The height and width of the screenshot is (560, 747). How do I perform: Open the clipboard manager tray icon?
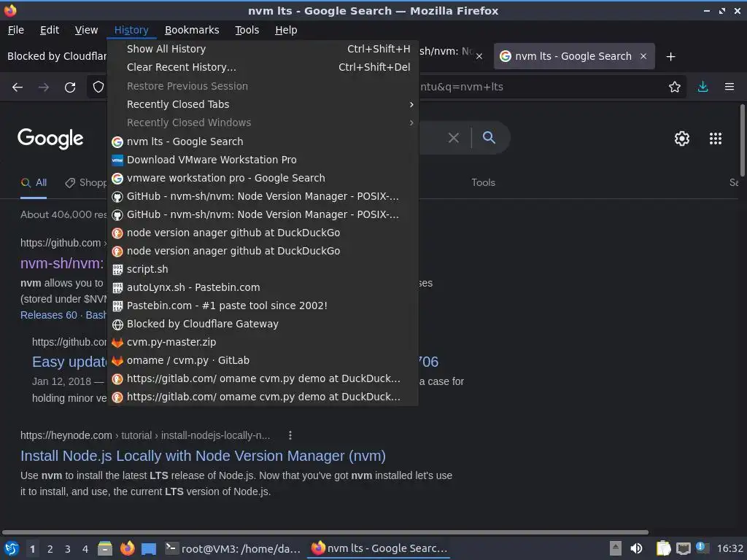[663, 548]
